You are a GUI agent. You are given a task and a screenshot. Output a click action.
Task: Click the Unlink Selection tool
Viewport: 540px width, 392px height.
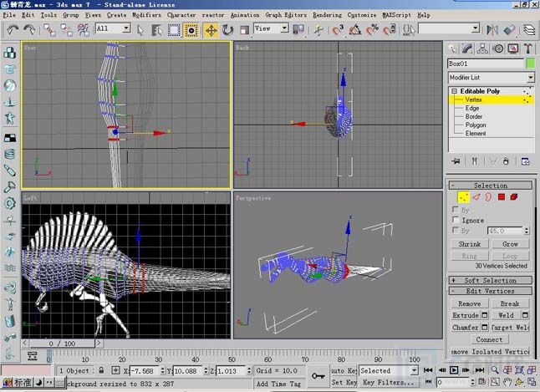(66, 30)
